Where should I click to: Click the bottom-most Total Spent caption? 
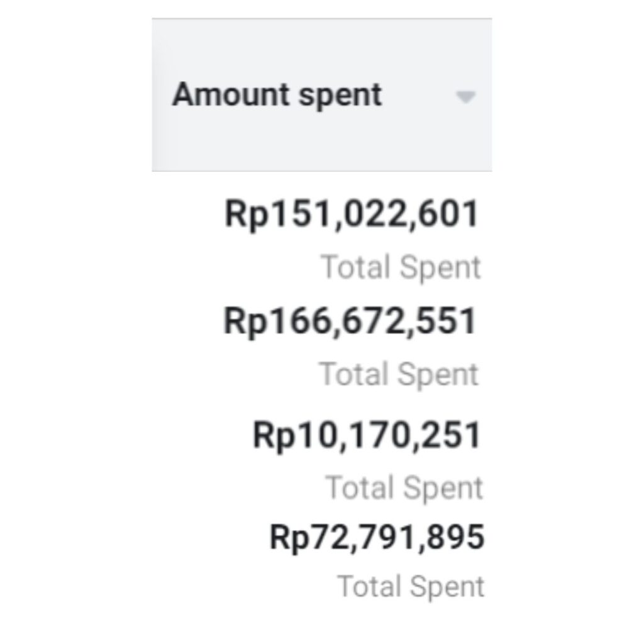click(411, 586)
